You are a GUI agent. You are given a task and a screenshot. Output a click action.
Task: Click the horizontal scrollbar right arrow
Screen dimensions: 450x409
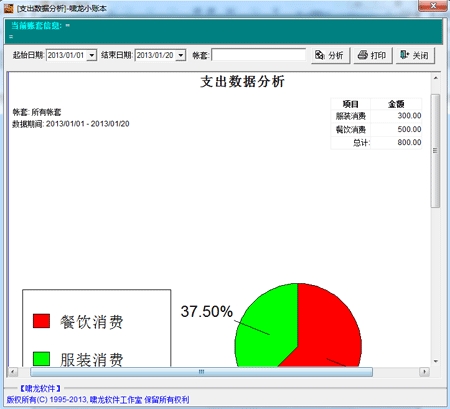424,372
